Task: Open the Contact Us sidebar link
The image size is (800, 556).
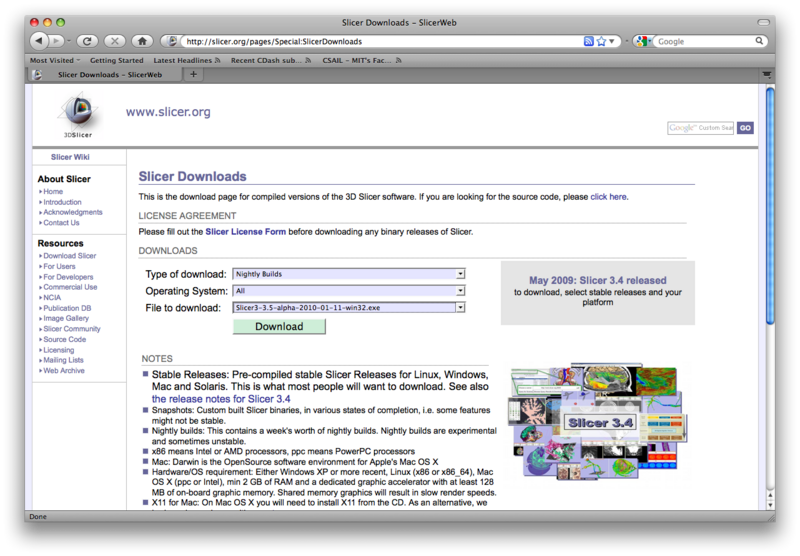Action: [61, 223]
